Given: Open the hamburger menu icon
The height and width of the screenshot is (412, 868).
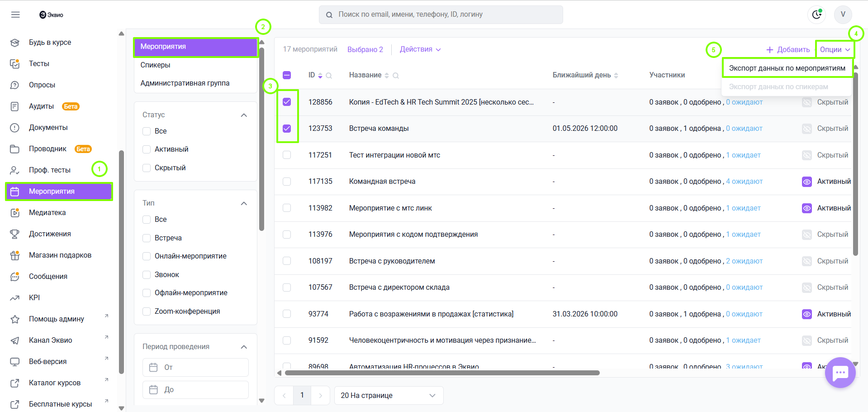Looking at the screenshot, I should (x=15, y=14).
